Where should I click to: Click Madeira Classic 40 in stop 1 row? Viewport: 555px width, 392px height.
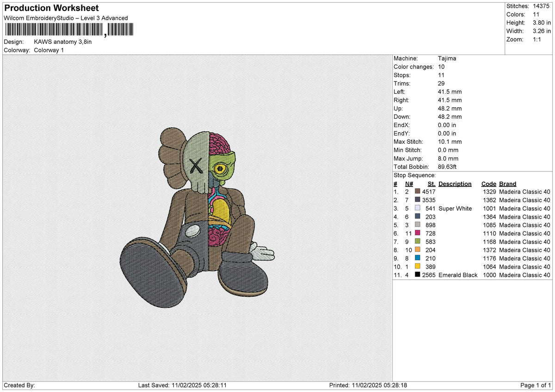(x=525, y=192)
